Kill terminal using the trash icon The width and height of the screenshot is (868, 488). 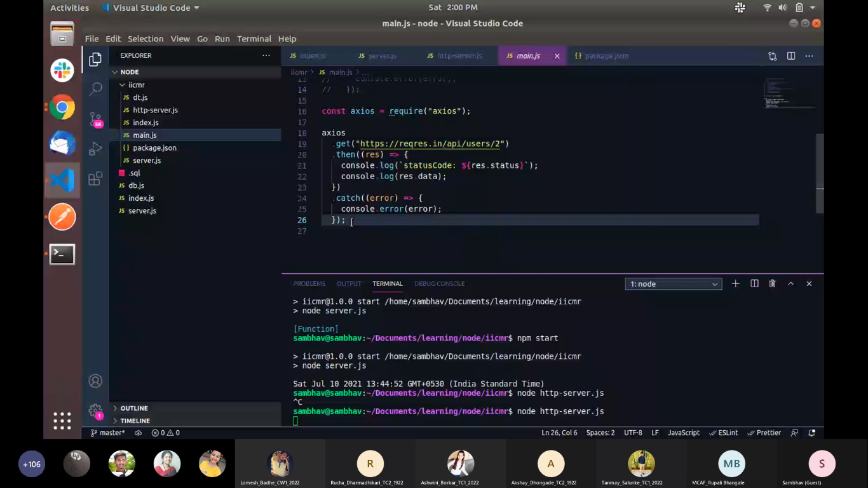coord(772,284)
